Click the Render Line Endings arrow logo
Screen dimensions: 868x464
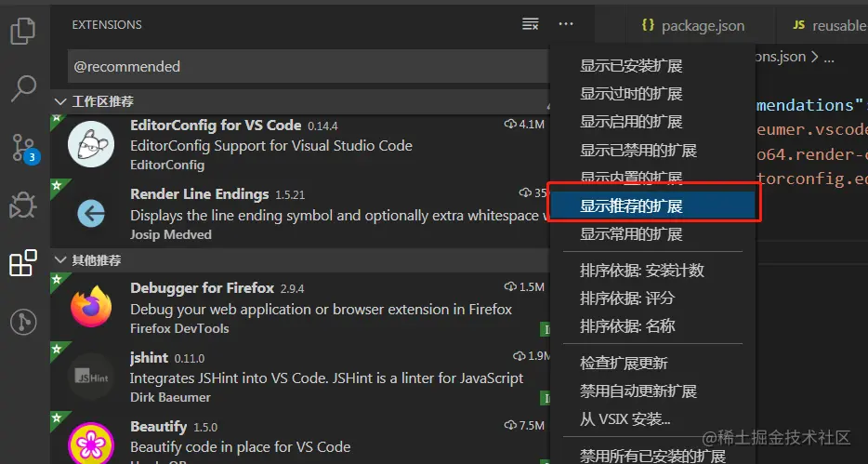pos(91,213)
